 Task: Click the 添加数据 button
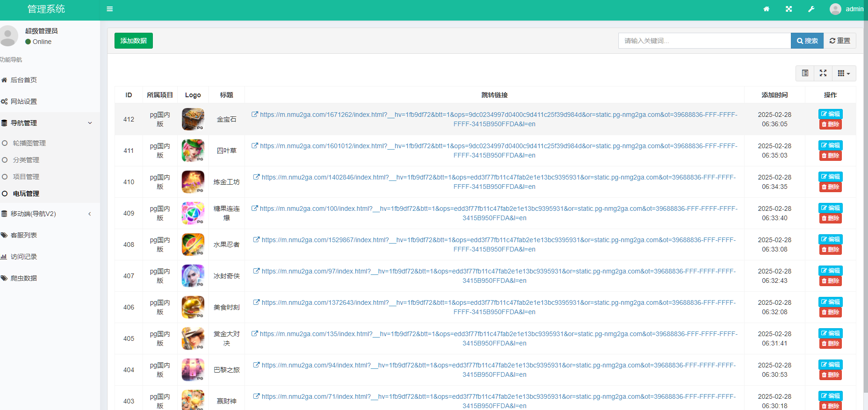[x=134, y=41]
